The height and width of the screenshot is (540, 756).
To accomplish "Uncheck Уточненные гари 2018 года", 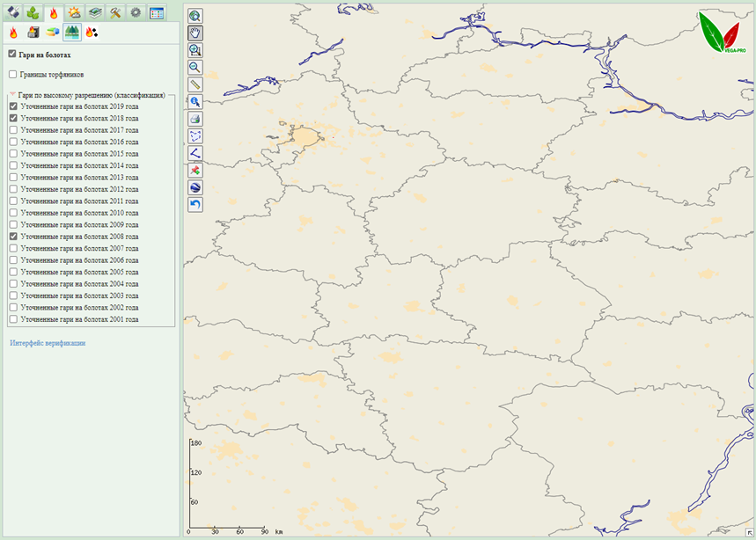I will click(x=13, y=118).
